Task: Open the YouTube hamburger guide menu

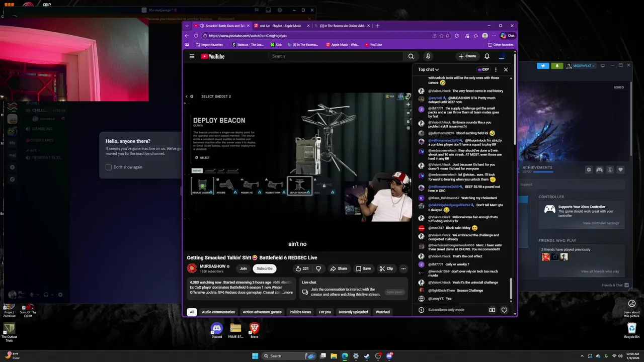Action: pyautogui.click(x=192, y=56)
